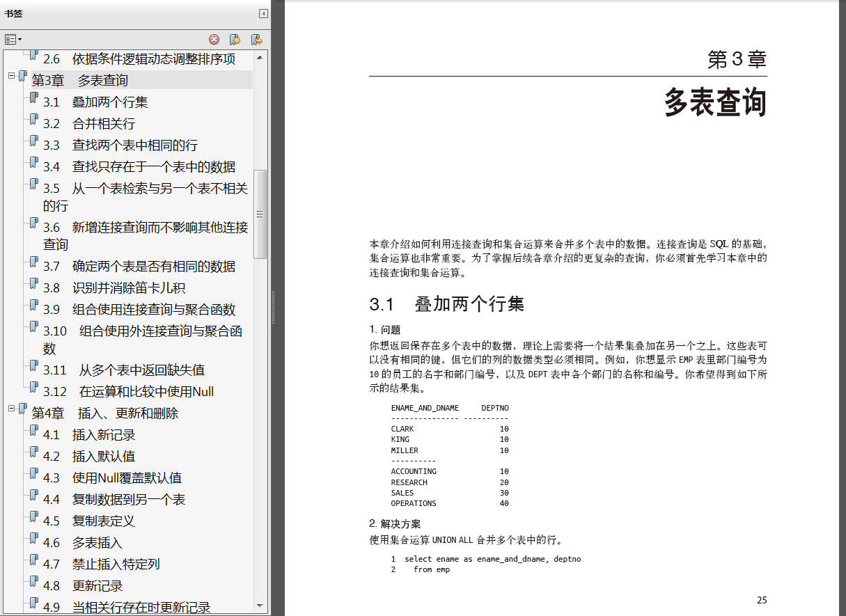Screen dimensions: 846x616
Task: Click the bookmarks scrollbar down arrow
Action: coord(260,606)
